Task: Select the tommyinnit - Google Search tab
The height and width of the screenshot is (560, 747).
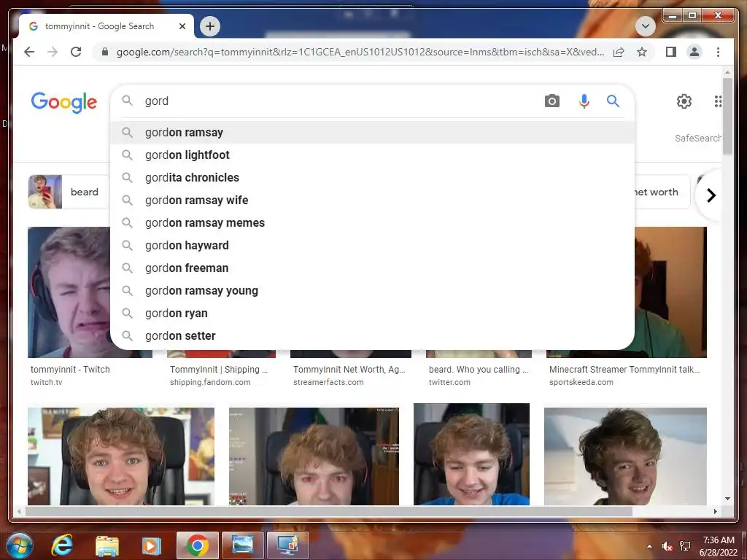Action: click(106, 26)
